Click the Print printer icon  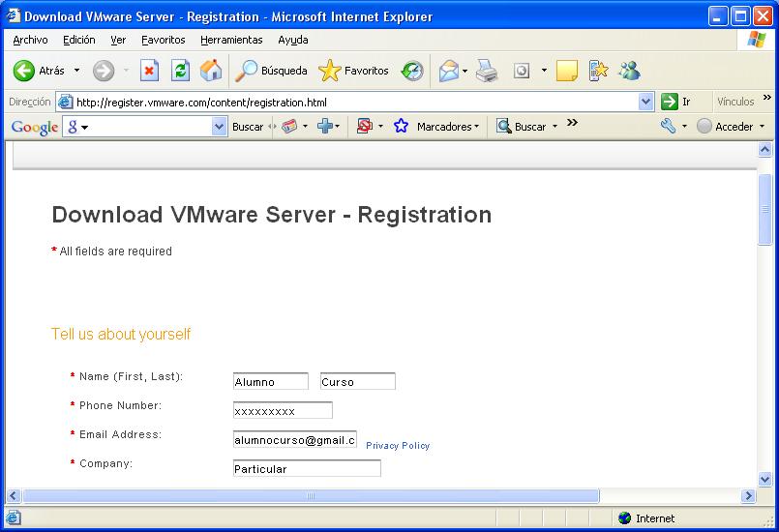pos(486,71)
